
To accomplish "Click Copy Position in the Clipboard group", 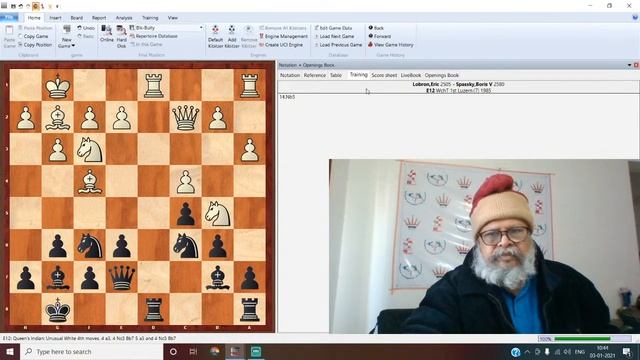I will [x=35, y=45].
